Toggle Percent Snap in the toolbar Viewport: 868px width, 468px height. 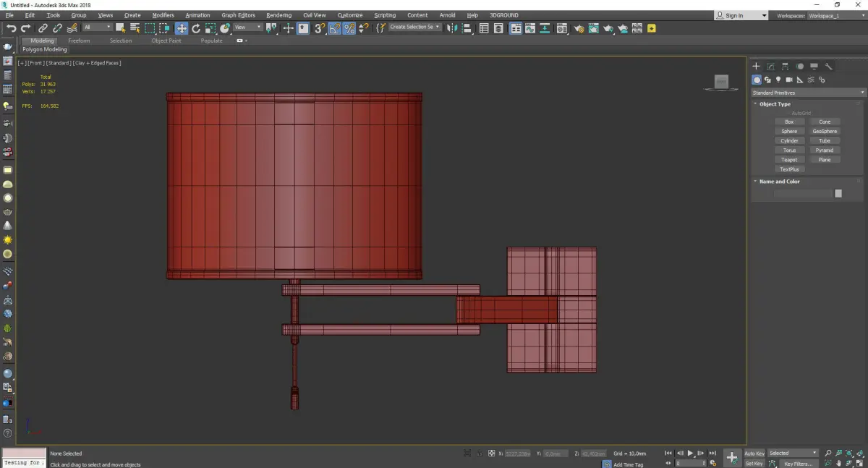(x=349, y=28)
